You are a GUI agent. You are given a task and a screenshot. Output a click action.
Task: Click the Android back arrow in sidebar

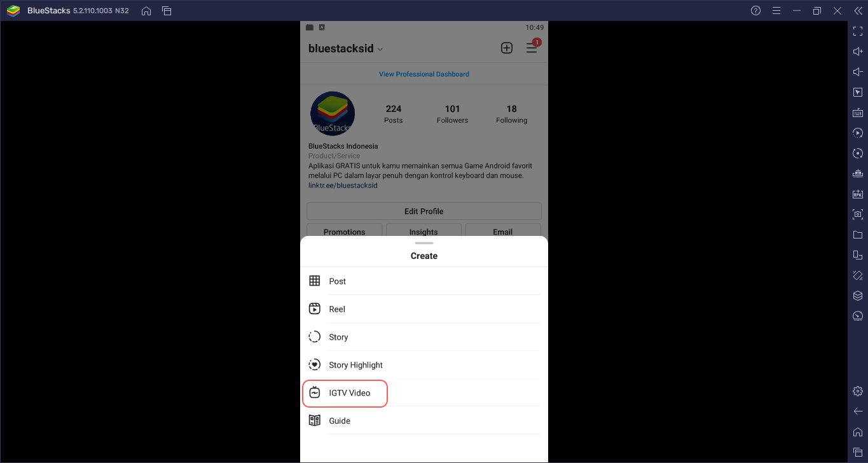coord(858,411)
